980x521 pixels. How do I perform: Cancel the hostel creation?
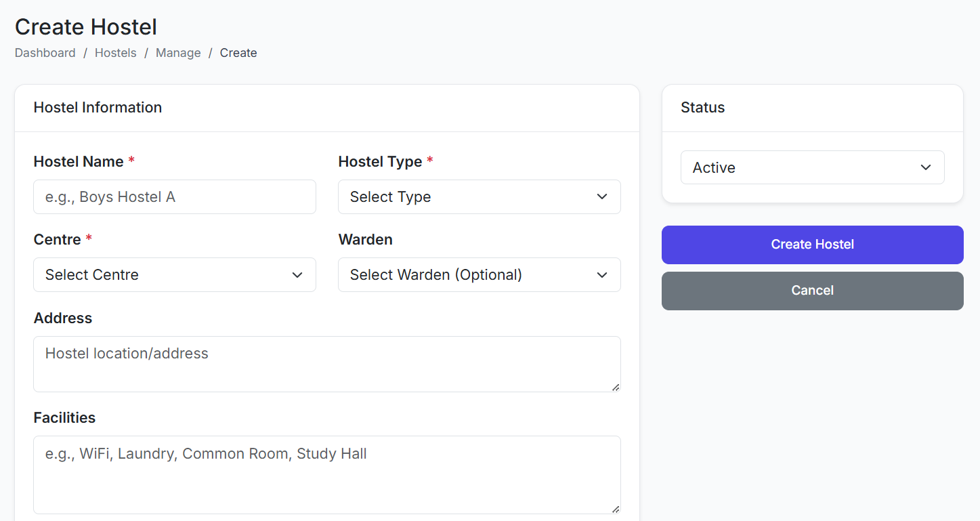pos(812,291)
